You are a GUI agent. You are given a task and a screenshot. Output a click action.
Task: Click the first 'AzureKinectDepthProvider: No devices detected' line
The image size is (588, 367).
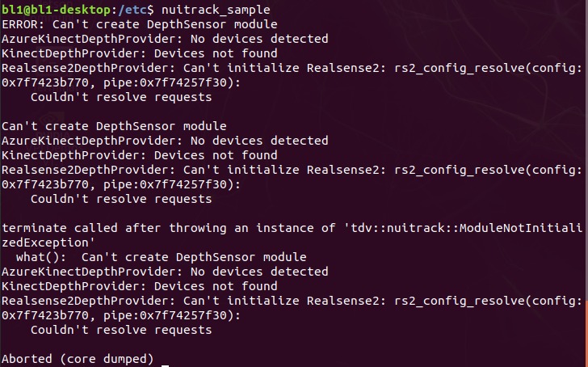[x=165, y=39]
